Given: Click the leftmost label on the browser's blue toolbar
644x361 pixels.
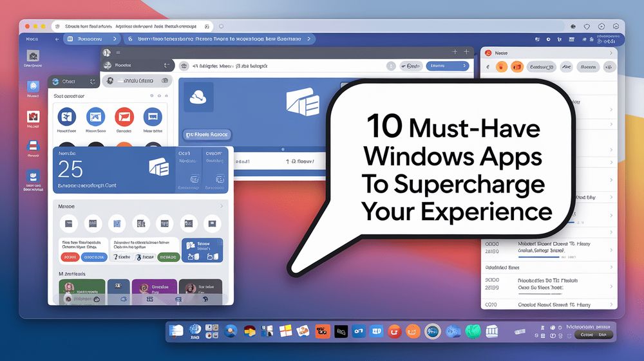Looking at the screenshot, I should pos(32,39).
